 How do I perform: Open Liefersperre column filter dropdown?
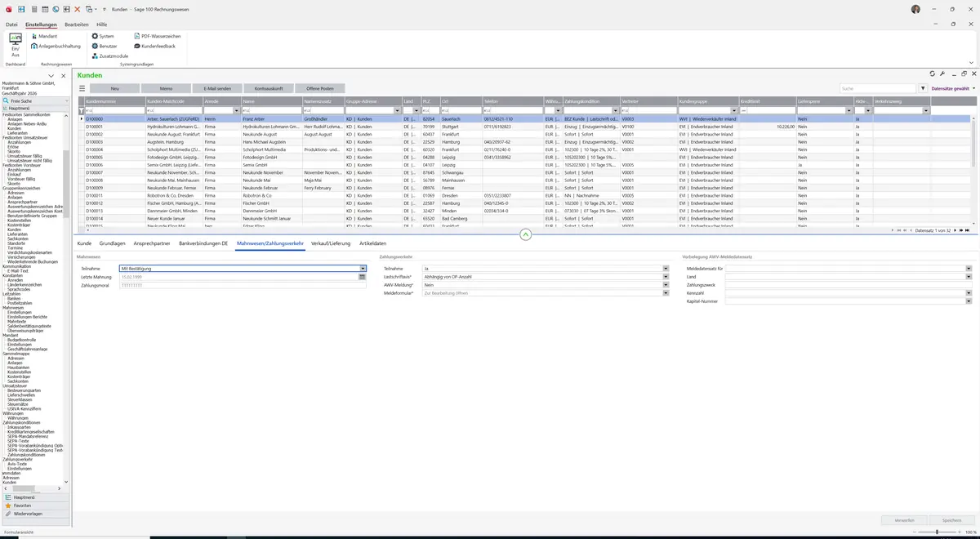click(849, 110)
